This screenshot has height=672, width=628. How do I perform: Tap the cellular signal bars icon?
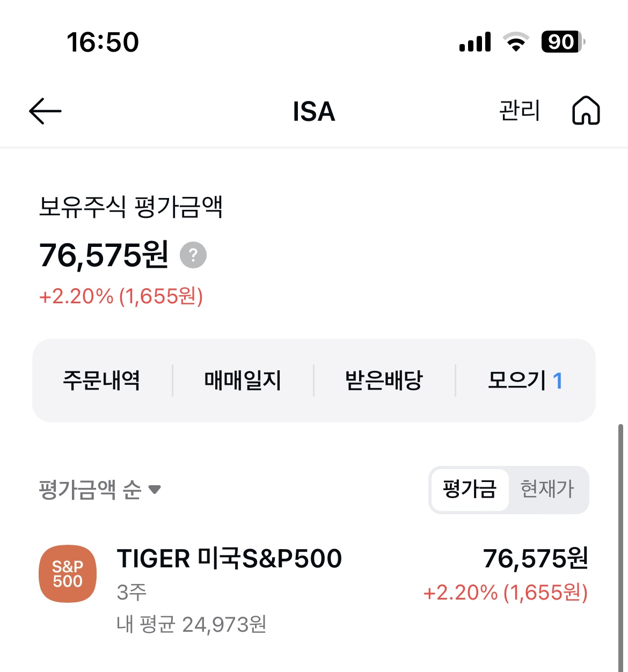point(475,42)
